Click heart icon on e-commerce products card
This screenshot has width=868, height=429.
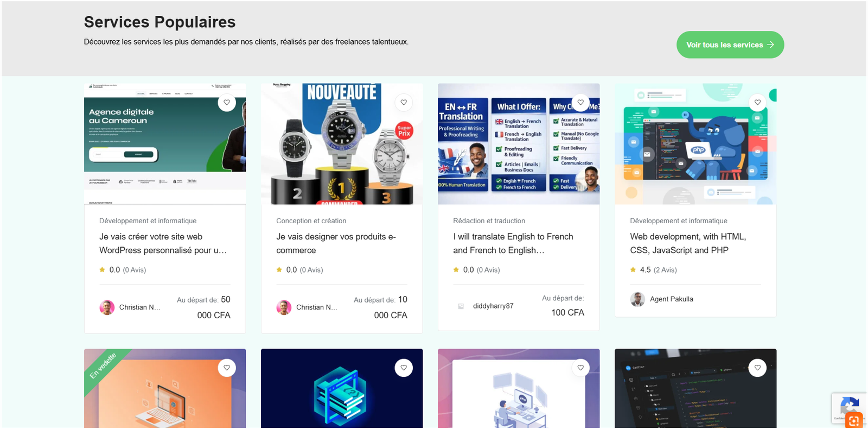click(404, 102)
